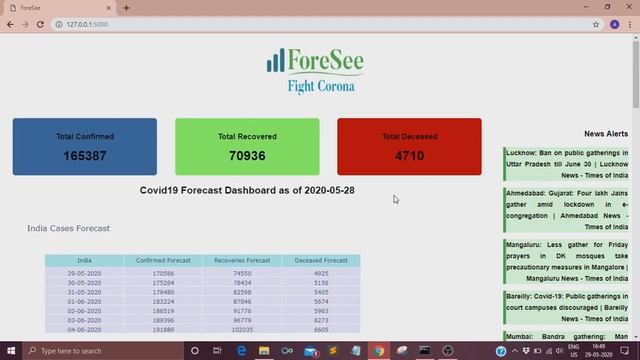Open Task View on taskbar
Viewport: 640px width, 360px height.
pyautogui.click(x=217, y=351)
